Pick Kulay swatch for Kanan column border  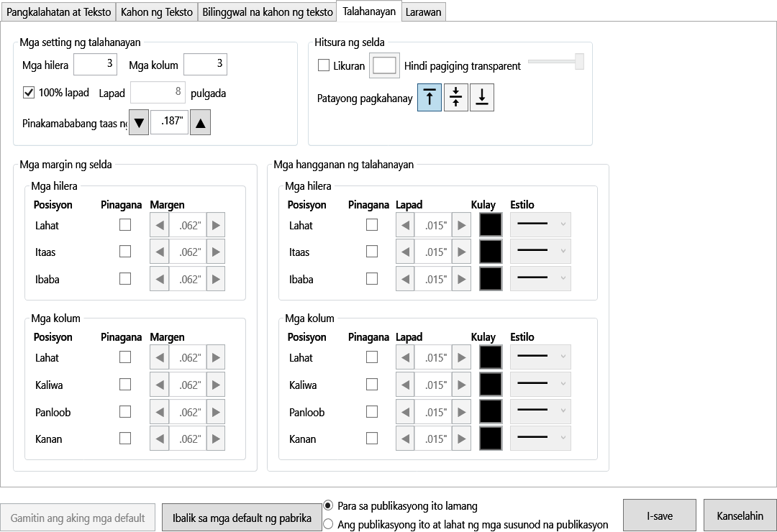click(x=491, y=439)
